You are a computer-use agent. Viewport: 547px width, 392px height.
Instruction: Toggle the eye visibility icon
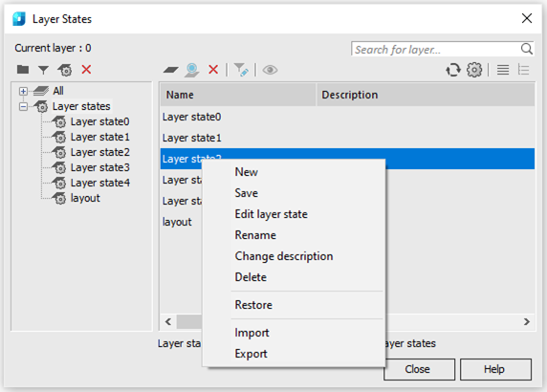[x=270, y=70]
